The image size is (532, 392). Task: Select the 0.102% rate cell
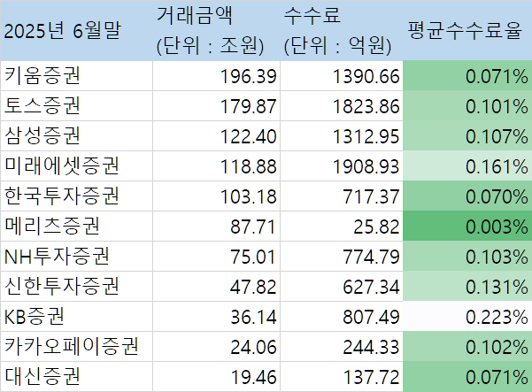pyautogui.click(x=467, y=346)
